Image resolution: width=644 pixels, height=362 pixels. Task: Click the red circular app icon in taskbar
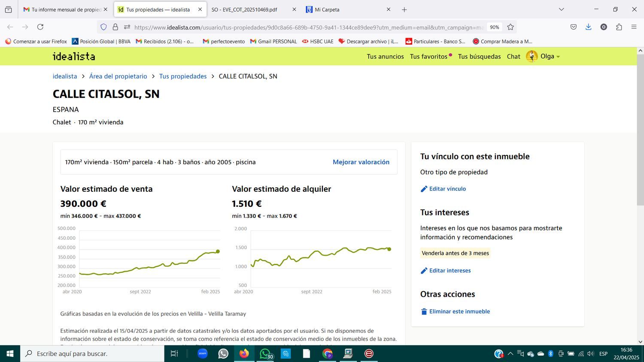pyautogui.click(x=369, y=353)
